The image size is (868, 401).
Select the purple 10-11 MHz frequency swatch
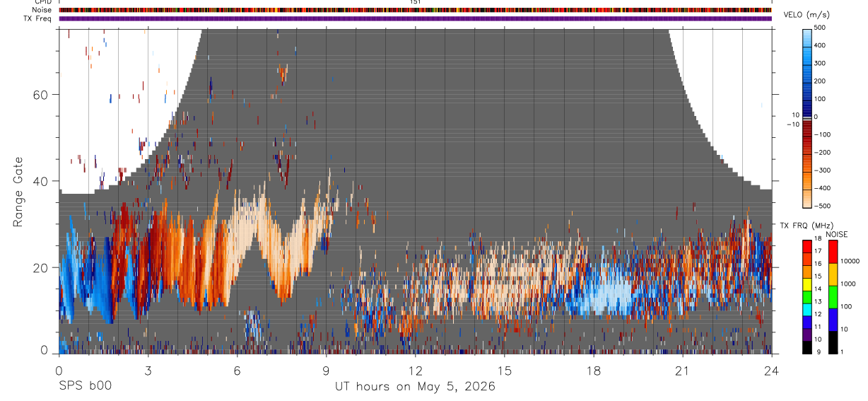coord(808,335)
